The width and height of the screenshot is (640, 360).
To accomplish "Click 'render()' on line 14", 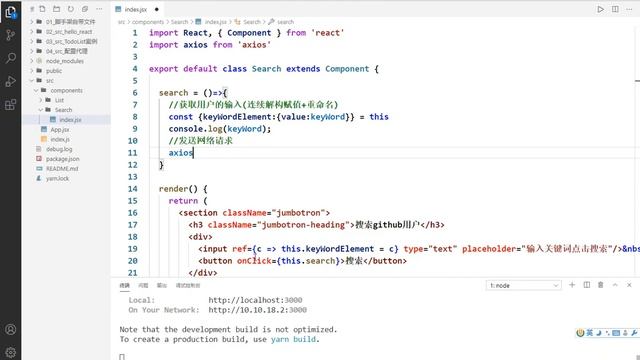I will pos(178,189).
